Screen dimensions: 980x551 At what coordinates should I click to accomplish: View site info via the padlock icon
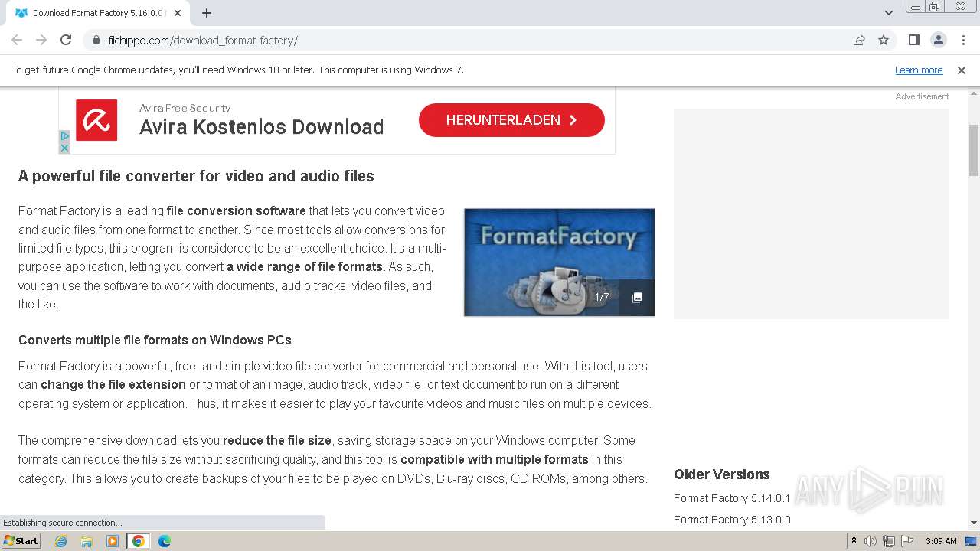pos(96,41)
